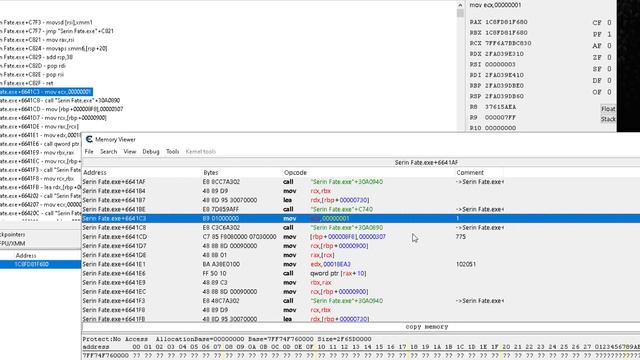
Task: Open the View menu in Memory Viewer
Action: point(130,151)
